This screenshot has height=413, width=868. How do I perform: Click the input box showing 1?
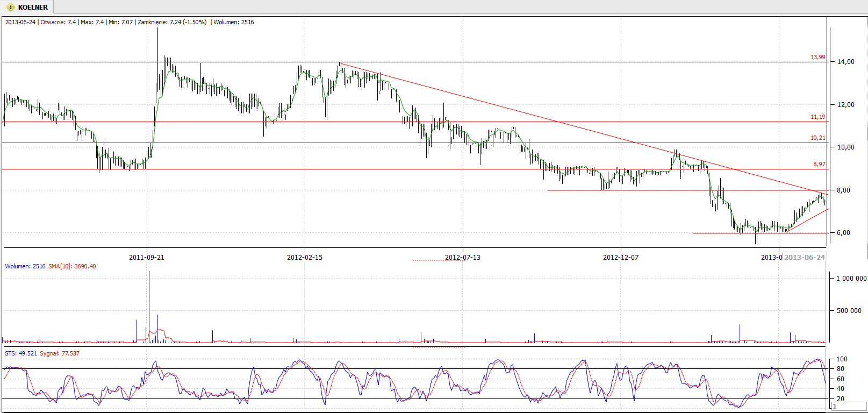pos(849,406)
